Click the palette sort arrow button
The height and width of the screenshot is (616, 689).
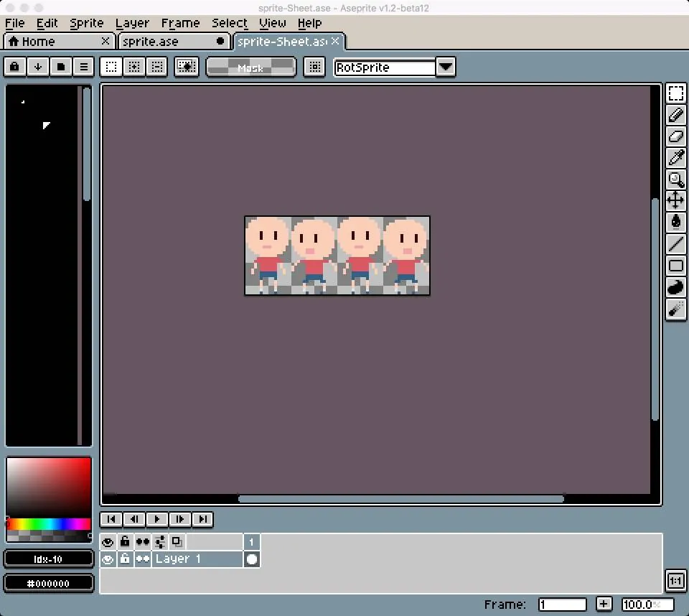38,67
